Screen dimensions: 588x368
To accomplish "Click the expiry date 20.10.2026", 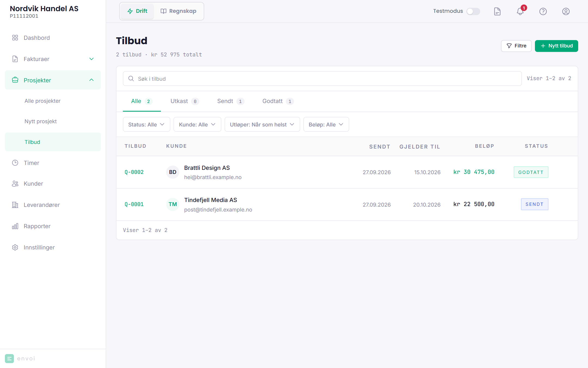I will (427, 205).
